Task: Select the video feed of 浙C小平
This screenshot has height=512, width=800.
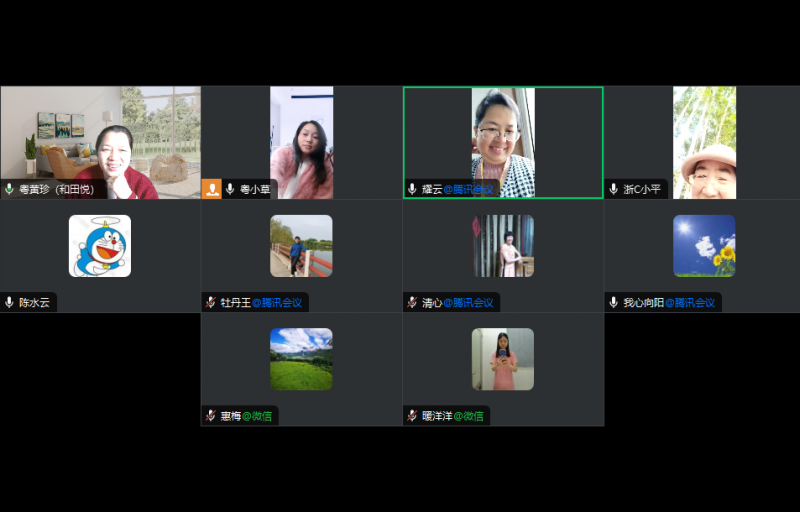Action: [x=704, y=142]
